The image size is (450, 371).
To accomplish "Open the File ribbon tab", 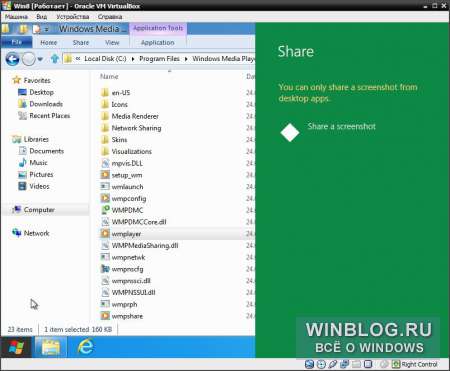I will (16, 42).
